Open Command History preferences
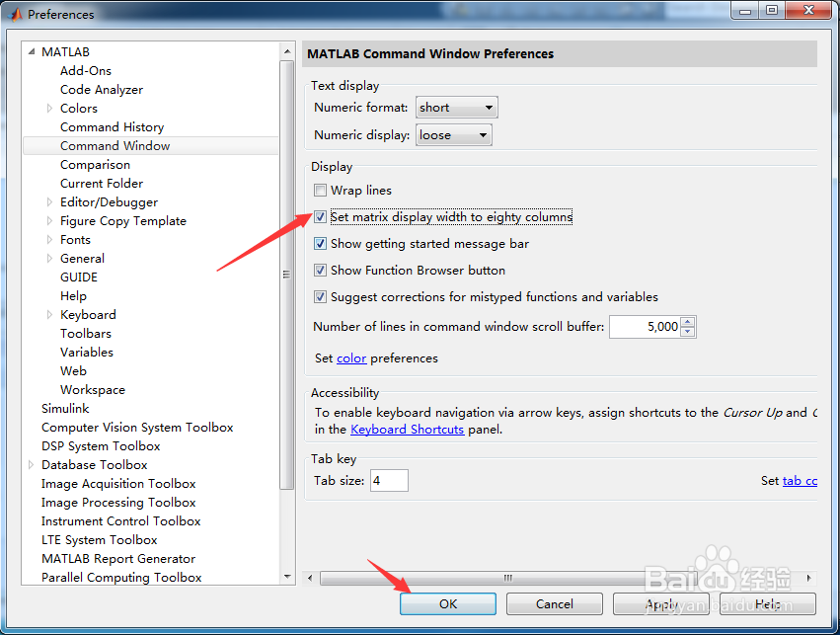 tap(112, 127)
